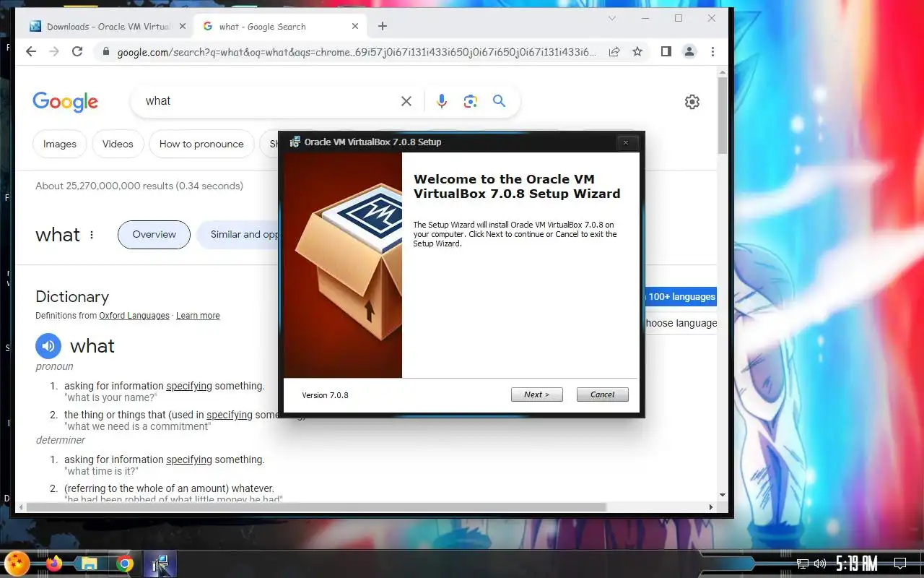Click the vertical scrollbar thumb in Chrome
Viewport: 924px width, 578px height.
click(723, 116)
